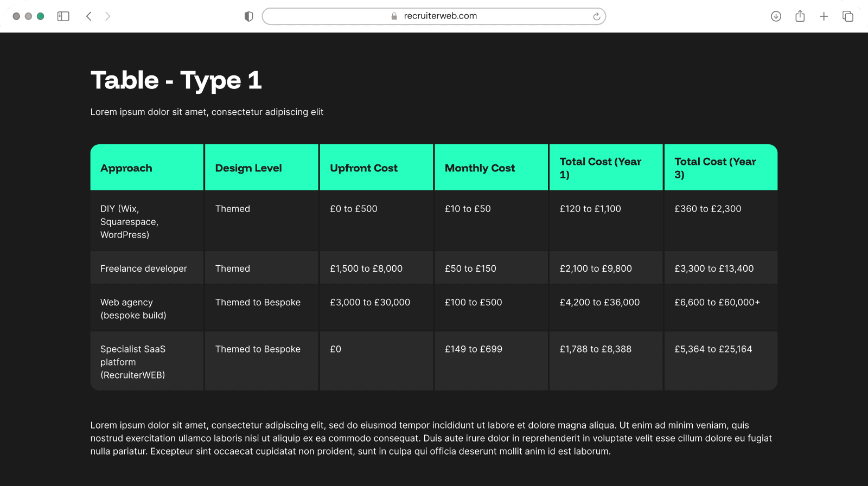The height and width of the screenshot is (486, 868).
Task: Focus the recruiterweb.com address field
Action: [x=434, y=16]
